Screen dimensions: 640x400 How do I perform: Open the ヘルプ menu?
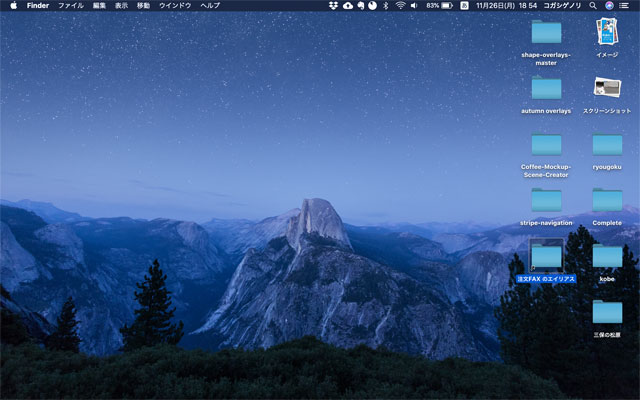point(210,6)
